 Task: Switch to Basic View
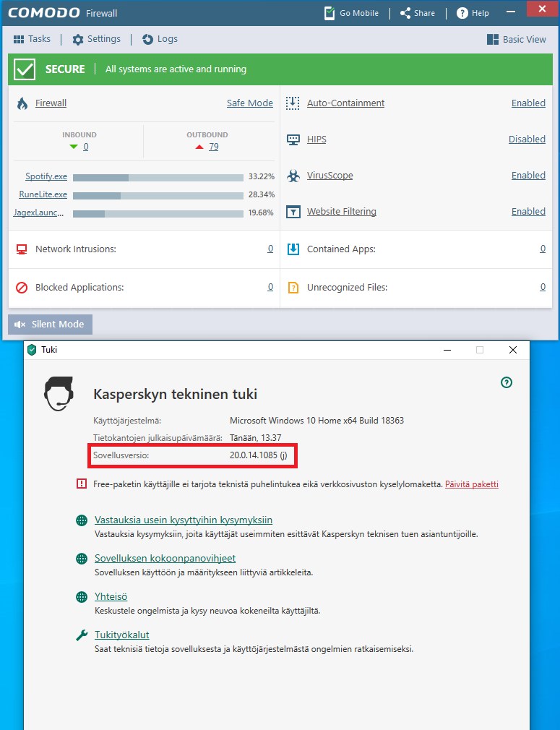(x=516, y=39)
